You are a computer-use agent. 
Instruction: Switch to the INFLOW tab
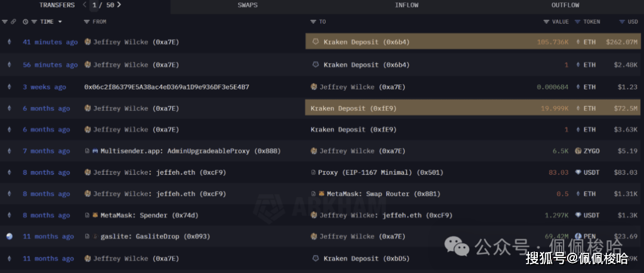[406, 5]
